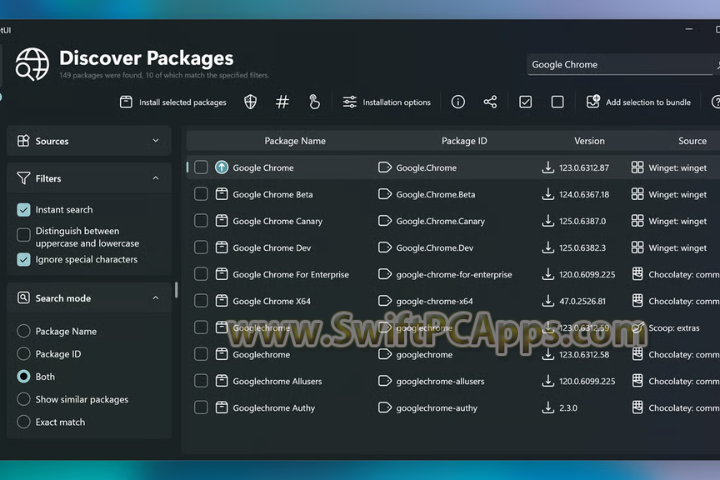Click the Winget icon in Google Chrome Dev row
720x480 pixels.
point(637,247)
